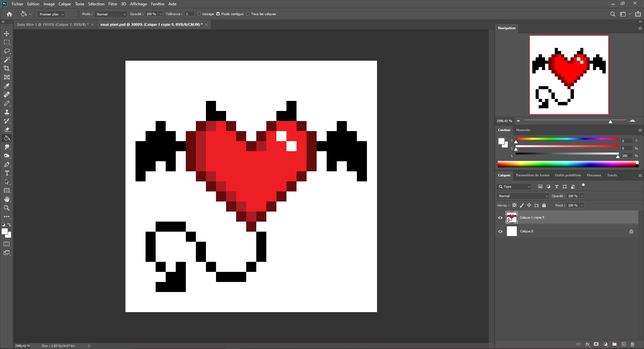
Task: Click the delete layer trash icon
Action: (x=632, y=344)
